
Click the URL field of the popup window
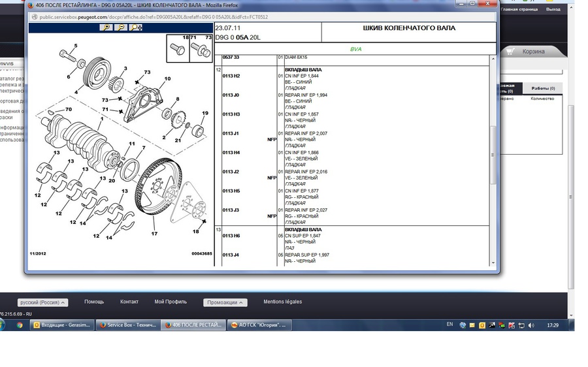(263, 17)
